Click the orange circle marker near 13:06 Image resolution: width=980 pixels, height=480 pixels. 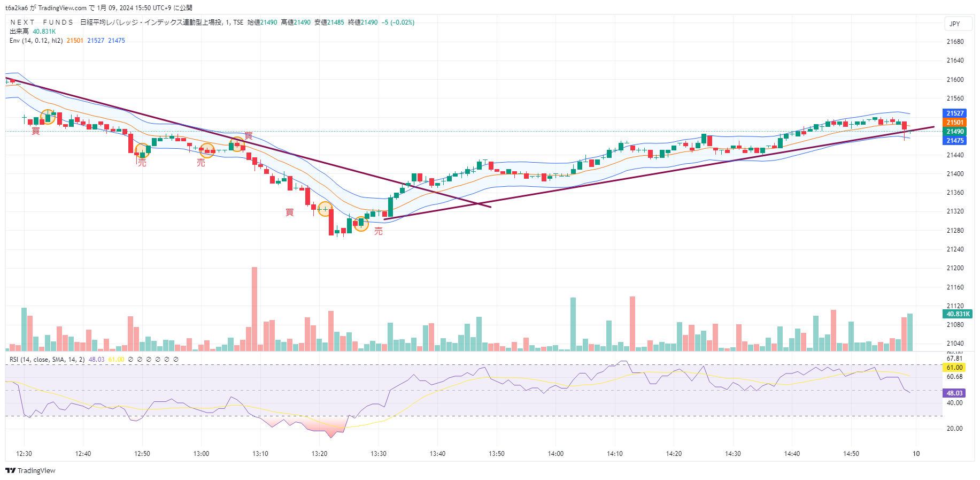[x=237, y=144]
